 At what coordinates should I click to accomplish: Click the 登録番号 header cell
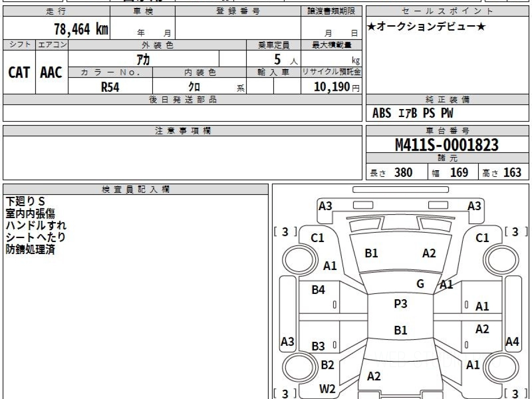point(238,12)
